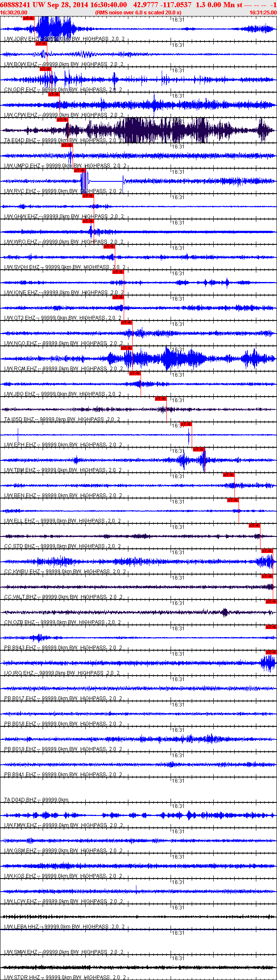Select the pick flag on the TA.I05D trace
Image resolution: width=277 pixels, height=980 pixels.
tap(161, 399)
